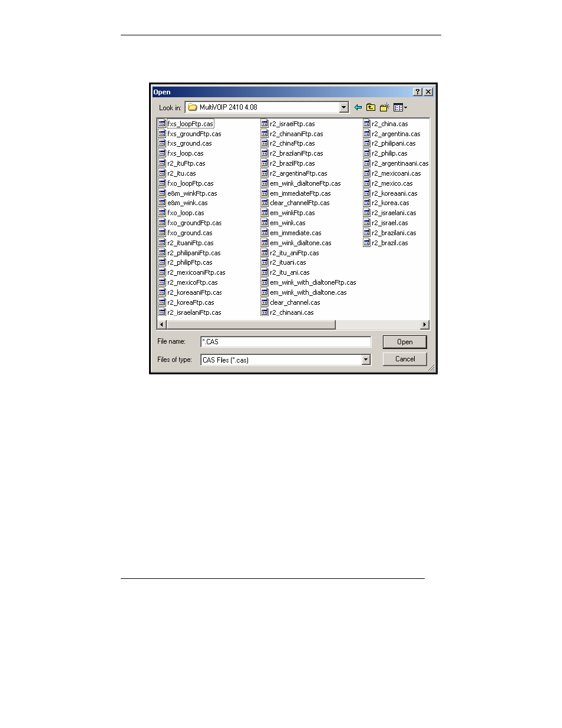Click the file icon next to em_wink.cas
The image size is (562, 728).
[x=265, y=223]
